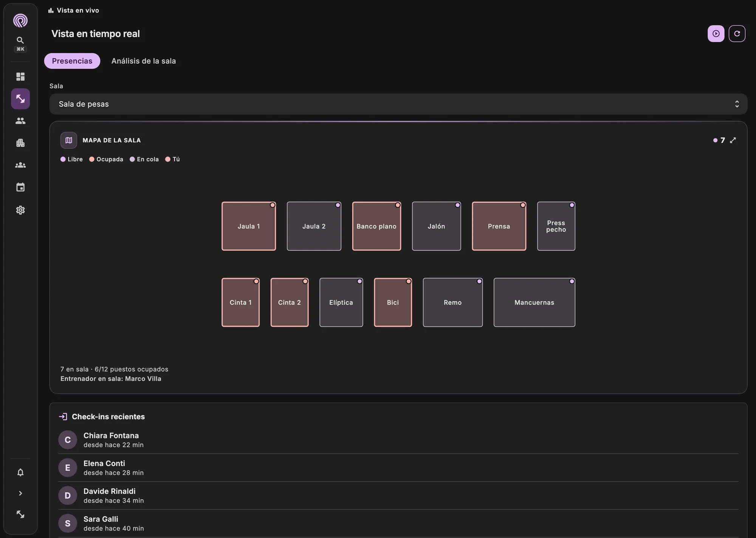The width and height of the screenshot is (756, 538).
Task: Open Elena Conti check-in row
Action: 398,468
